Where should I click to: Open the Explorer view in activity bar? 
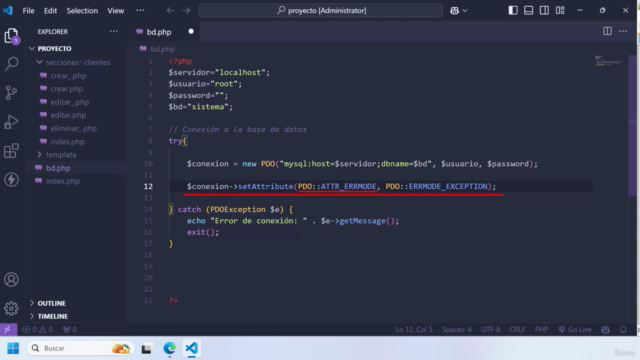[x=11, y=36]
